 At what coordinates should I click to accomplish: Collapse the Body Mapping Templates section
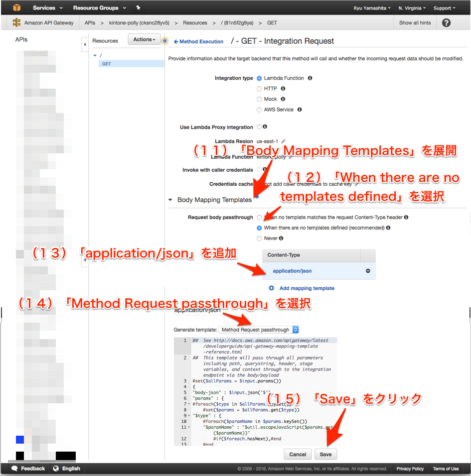(170, 199)
